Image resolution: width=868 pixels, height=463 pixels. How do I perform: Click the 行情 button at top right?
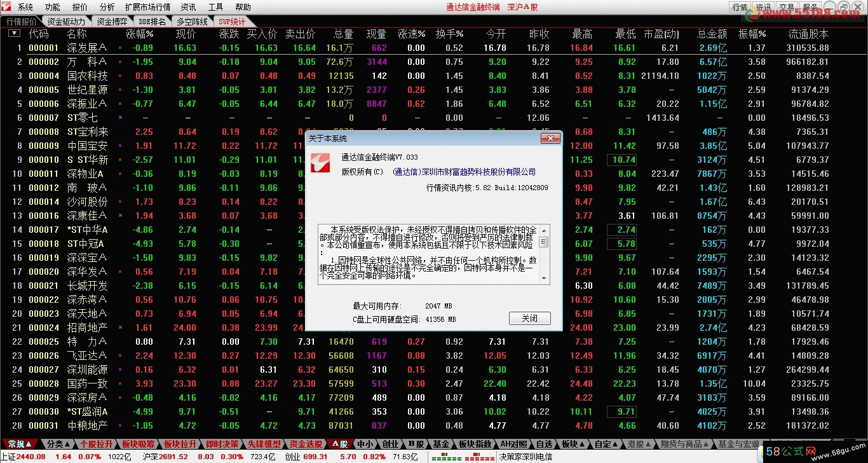(x=740, y=7)
